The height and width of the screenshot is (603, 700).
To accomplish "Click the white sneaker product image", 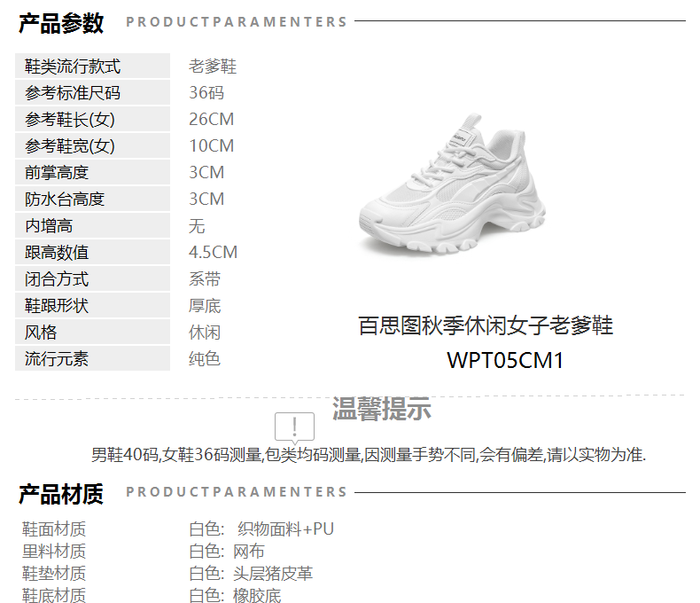I will coord(452,185).
